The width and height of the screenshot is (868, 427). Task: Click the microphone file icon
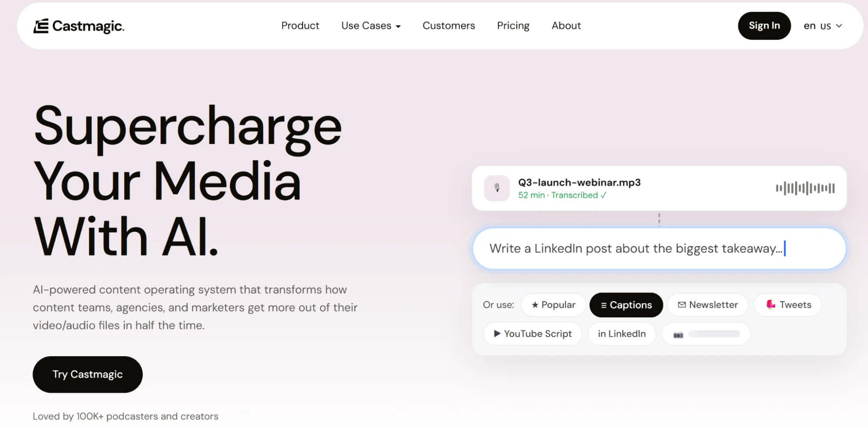(x=497, y=188)
